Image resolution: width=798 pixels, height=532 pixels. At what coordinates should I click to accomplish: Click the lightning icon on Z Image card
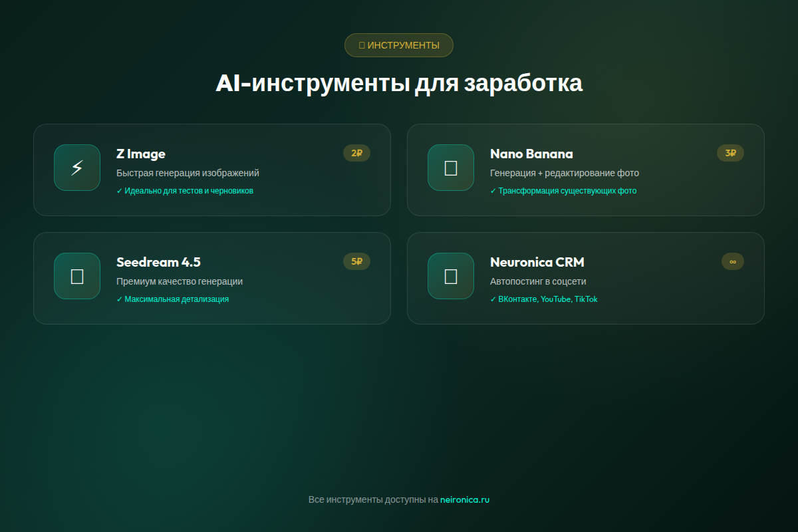coord(77,168)
